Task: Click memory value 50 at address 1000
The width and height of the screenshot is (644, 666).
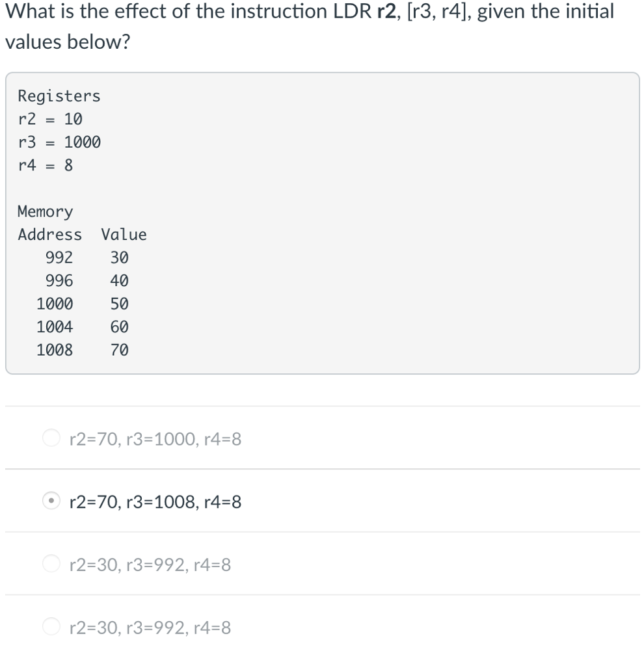Action: click(119, 303)
